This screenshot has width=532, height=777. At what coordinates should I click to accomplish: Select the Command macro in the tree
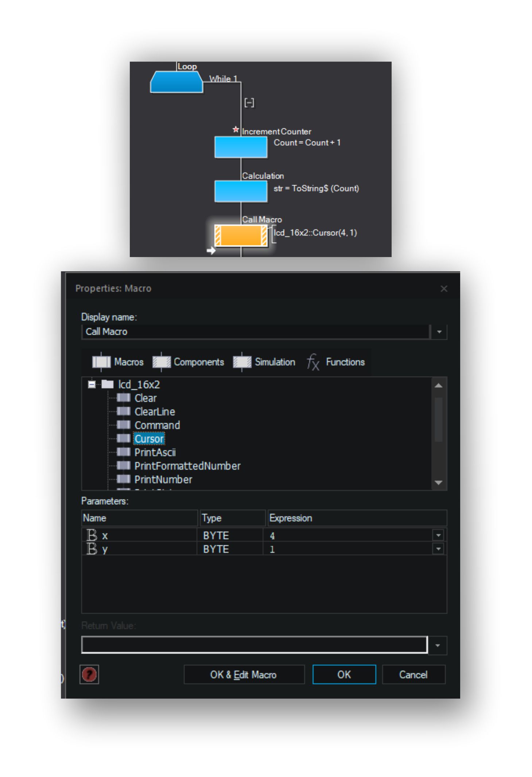coord(157,425)
